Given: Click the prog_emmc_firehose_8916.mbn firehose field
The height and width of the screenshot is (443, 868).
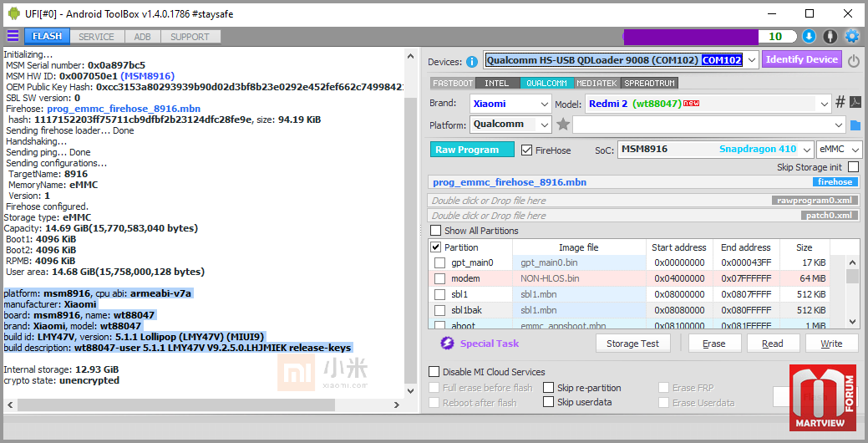Looking at the screenshot, I should tap(644, 181).
